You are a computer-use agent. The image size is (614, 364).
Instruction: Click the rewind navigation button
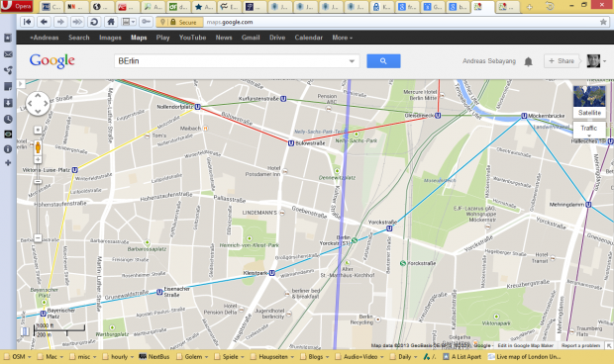click(27, 22)
